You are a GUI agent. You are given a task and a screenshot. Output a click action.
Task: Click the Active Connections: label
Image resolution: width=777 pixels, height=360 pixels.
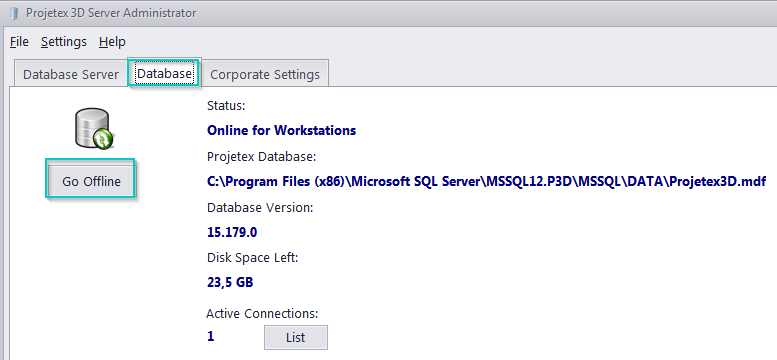[262, 313]
